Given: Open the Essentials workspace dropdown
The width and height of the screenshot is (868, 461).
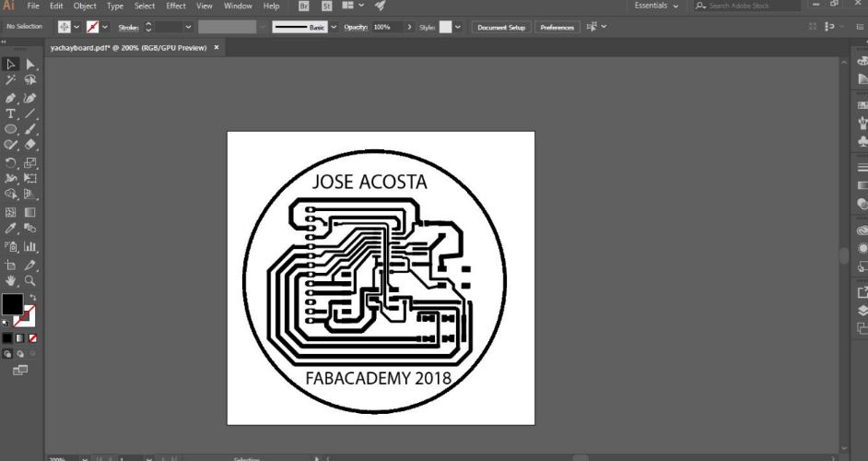Looking at the screenshot, I should [x=657, y=6].
